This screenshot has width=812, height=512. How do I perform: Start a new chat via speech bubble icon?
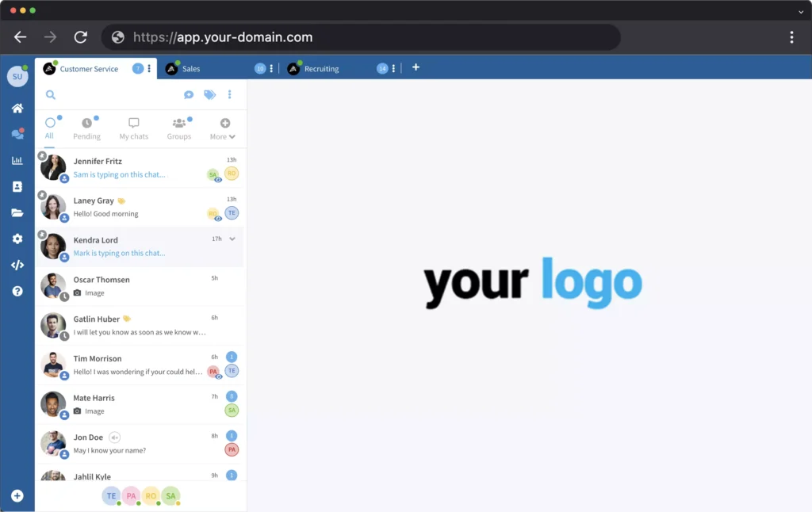click(189, 94)
